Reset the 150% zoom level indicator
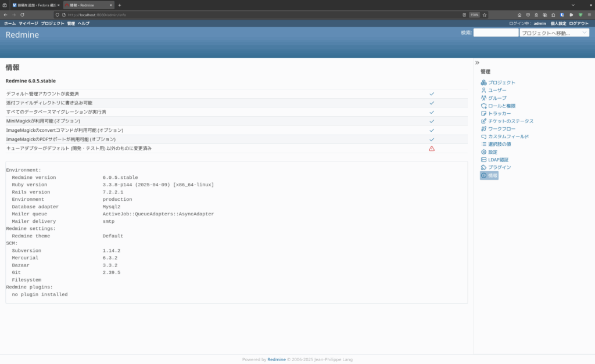Image resolution: width=595 pixels, height=364 pixels. click(x=474, y=15)
